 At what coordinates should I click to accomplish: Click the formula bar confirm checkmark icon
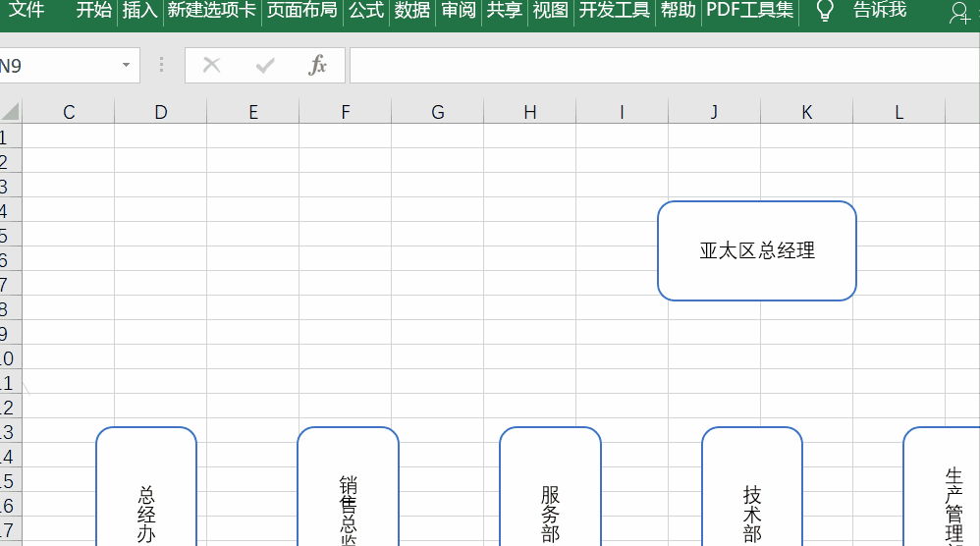coord(265,65)
